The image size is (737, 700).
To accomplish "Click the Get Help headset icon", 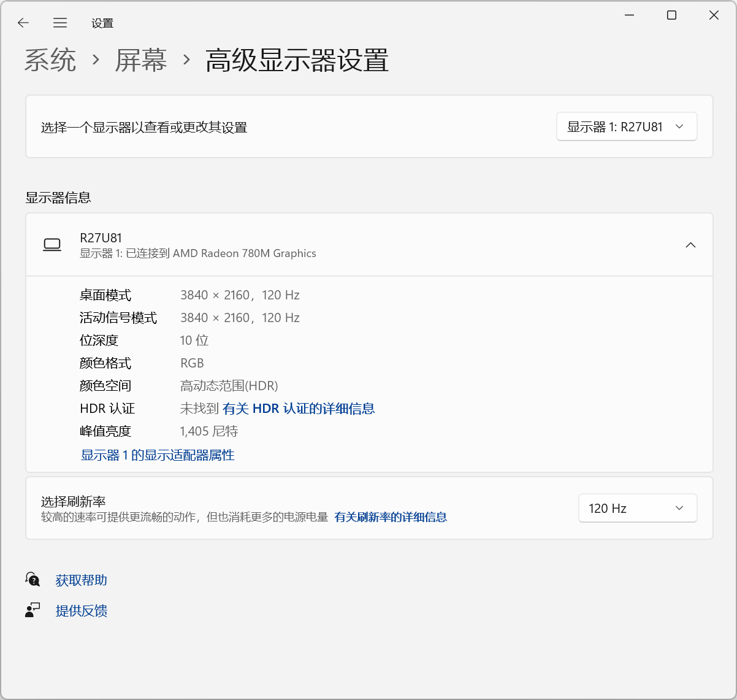I will click(32, 579).
